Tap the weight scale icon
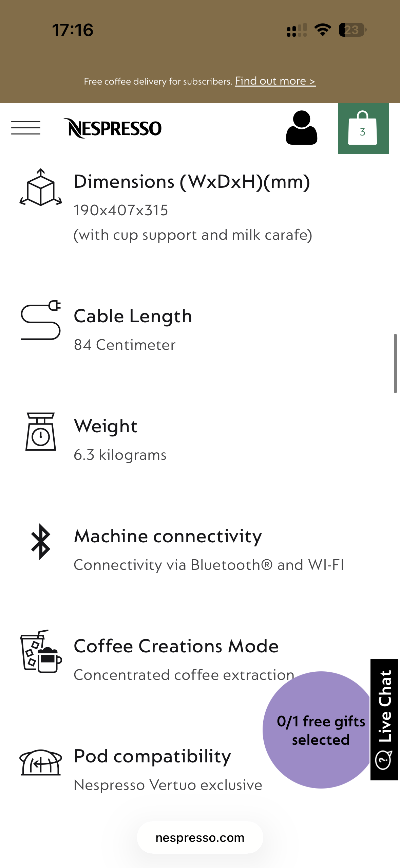400x868 pixels. (x=41, y=431)
